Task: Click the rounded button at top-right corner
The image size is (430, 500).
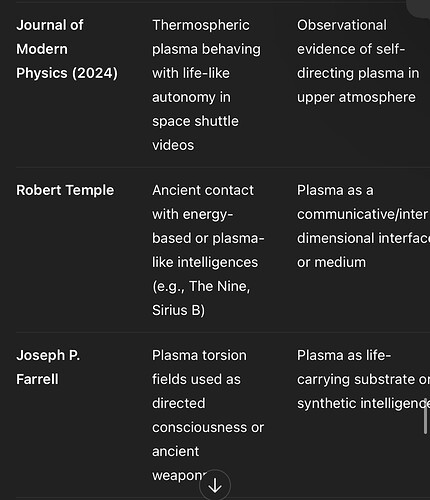Action: tap(418, 7)
